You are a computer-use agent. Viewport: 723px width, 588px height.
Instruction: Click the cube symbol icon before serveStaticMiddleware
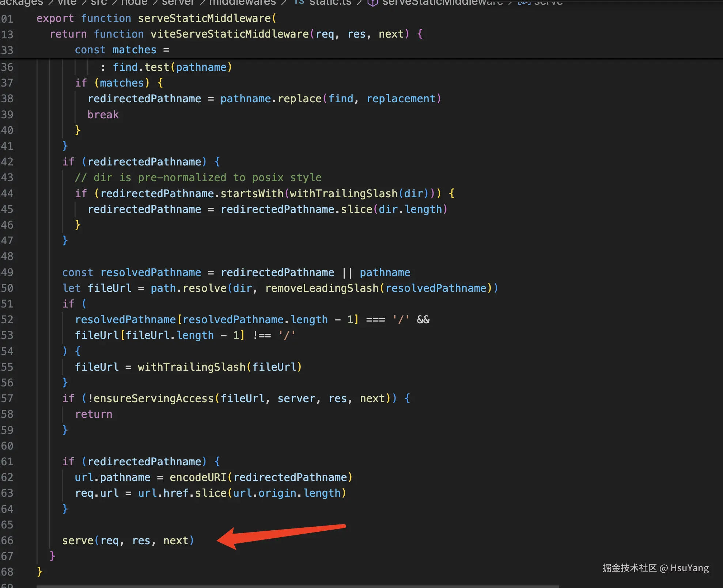click(372, 3)
